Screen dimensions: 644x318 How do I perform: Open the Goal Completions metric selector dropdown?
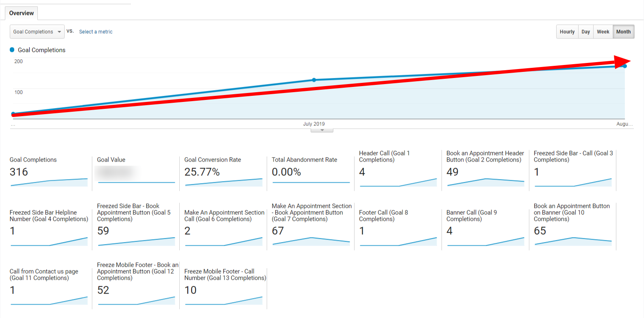tap(37, 32)
